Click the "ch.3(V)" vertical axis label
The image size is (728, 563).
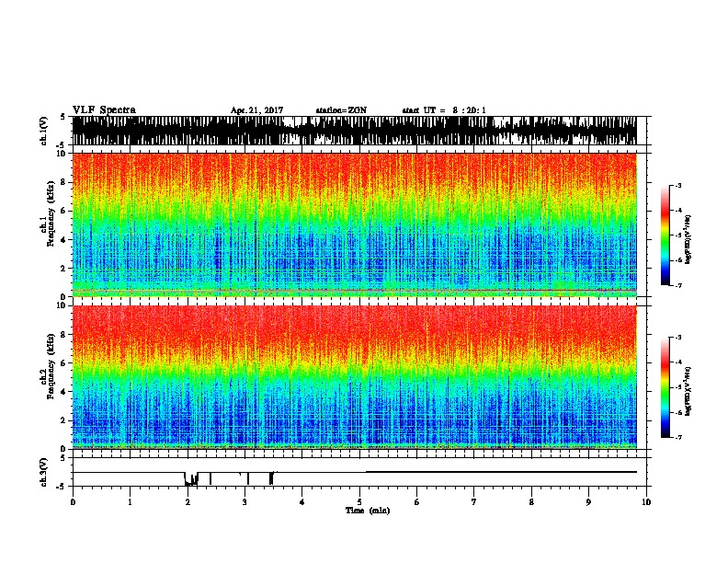[43, 472]
